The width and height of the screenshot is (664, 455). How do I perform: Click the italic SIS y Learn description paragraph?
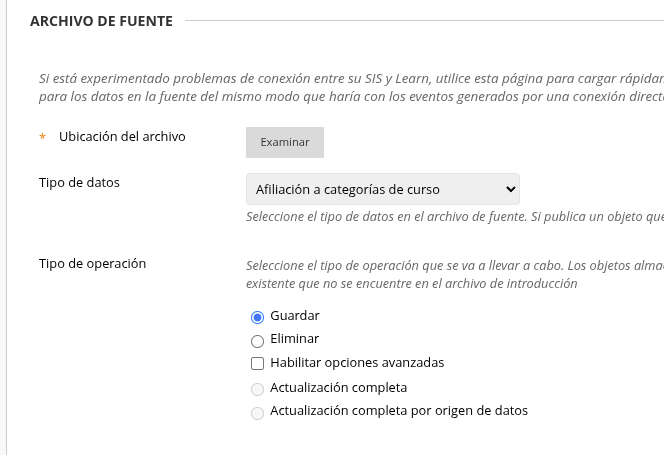(351, 87)
